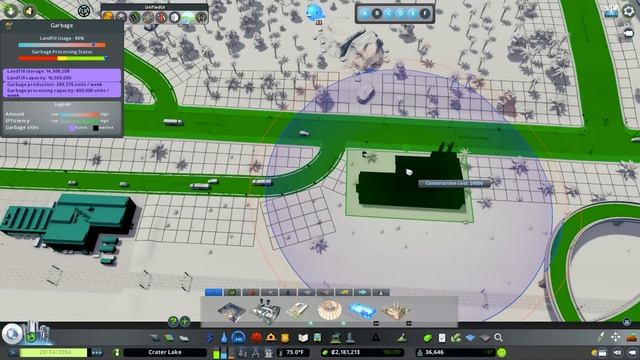Open the Economy green money icon

click(x=427, y=338)
